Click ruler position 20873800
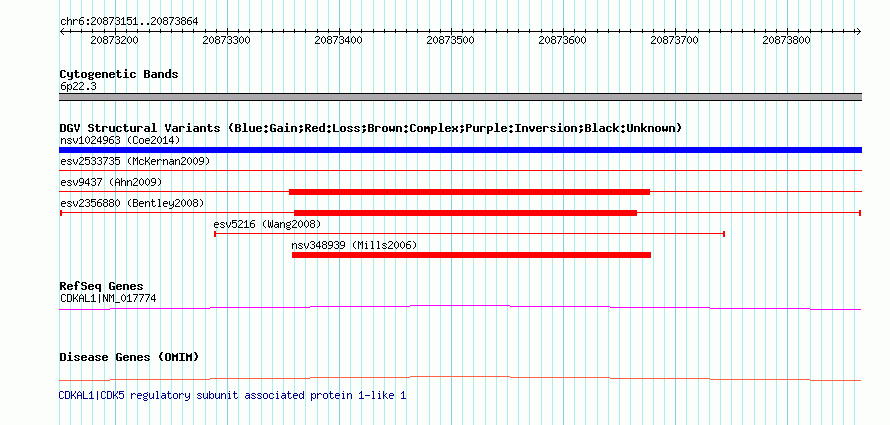 click(787, 40)
